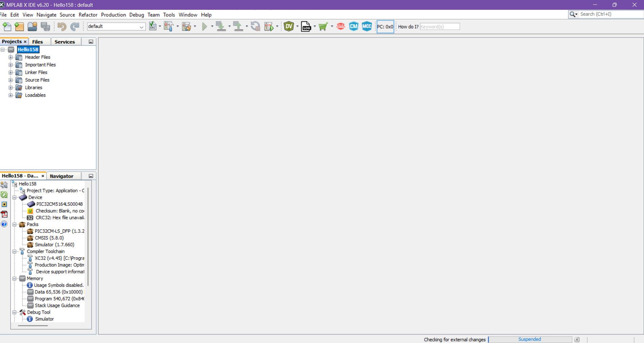Click the green Run Project arrow
644x343 pixels.
point(204,26)
